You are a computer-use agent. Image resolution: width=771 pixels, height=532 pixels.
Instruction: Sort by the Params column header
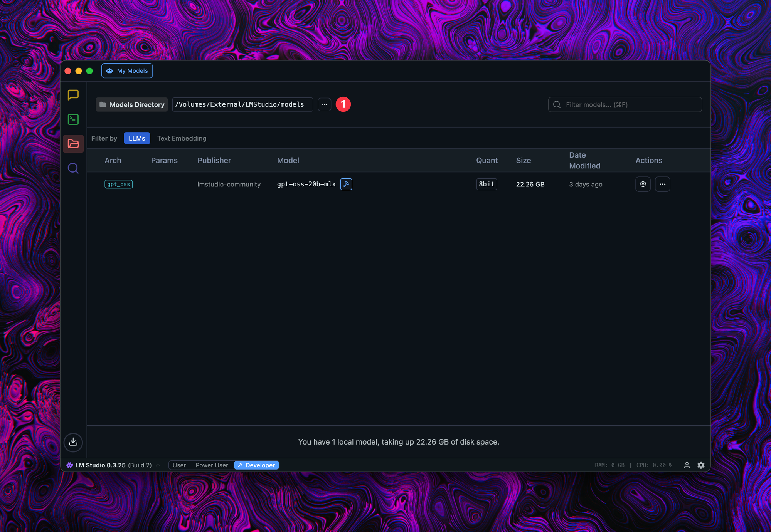[164, 160]
